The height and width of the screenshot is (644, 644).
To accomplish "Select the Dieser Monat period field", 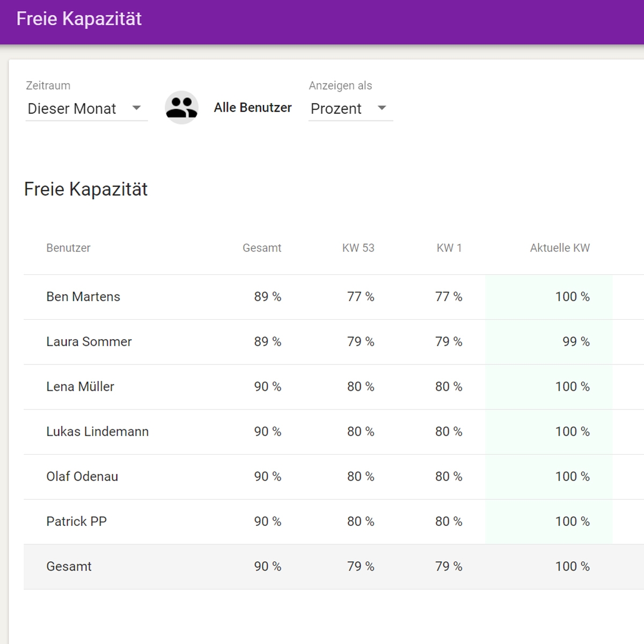I will coord(72,108).
